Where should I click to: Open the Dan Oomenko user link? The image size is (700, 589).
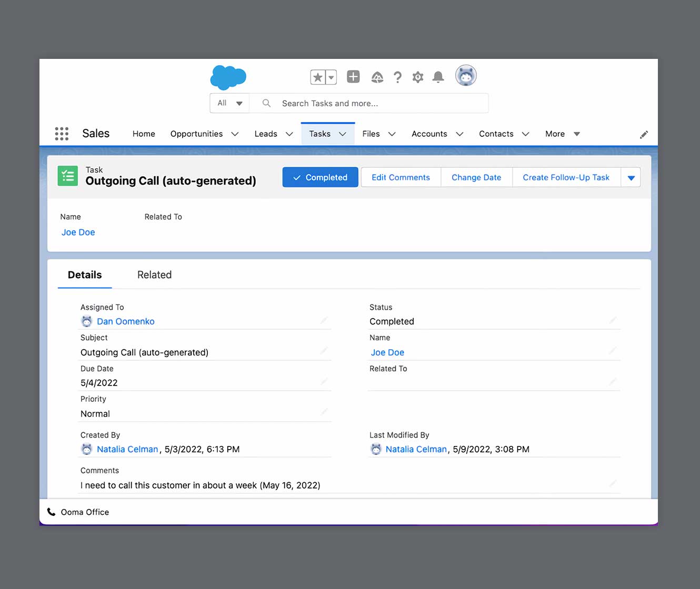point(125,321)
